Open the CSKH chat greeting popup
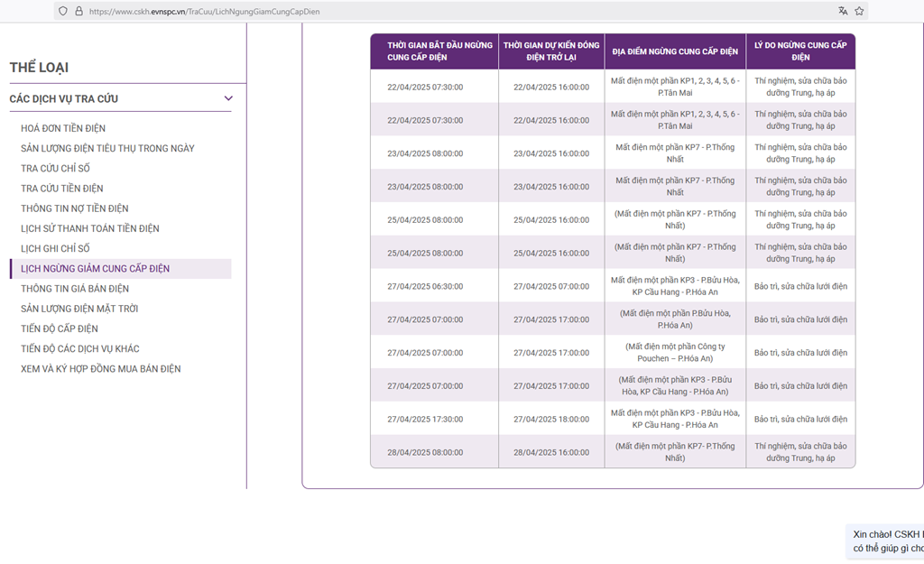The height and width of the screenshot is (564, 924). (x=886, y=541)
